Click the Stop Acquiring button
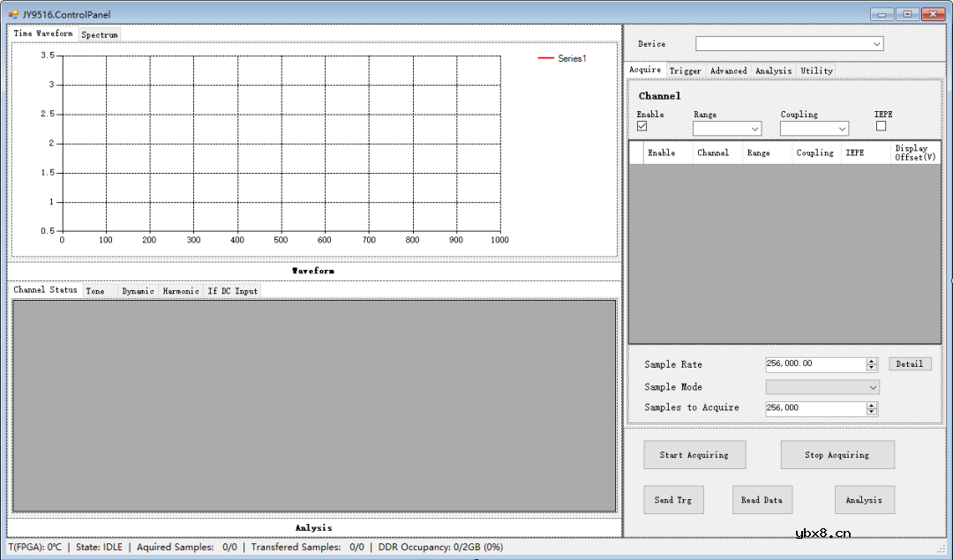The width and height of the screenshot is (953, 560). 837,455
